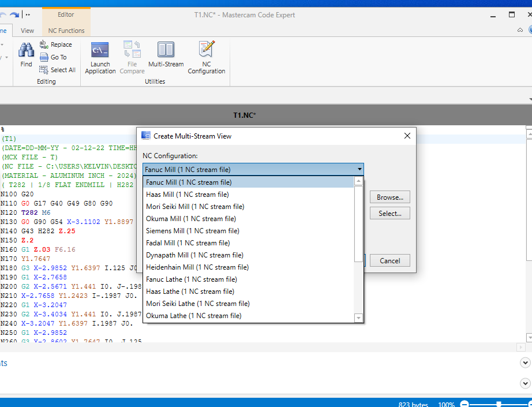532x407 pixels.
Task: Switch to the View ribbon tab
Action: coord(27,31)
